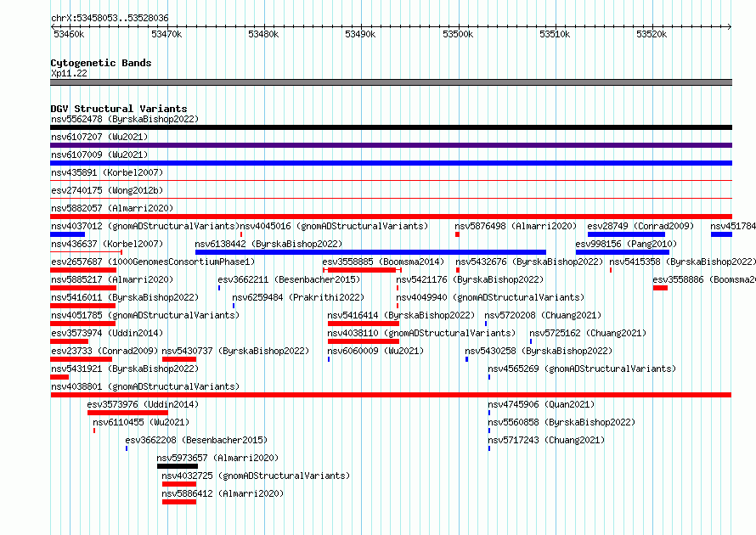Click nsv6259484 (Prakrithi2022) label
Viewport: 756px width, 535px height.
[x=298, y=297]
